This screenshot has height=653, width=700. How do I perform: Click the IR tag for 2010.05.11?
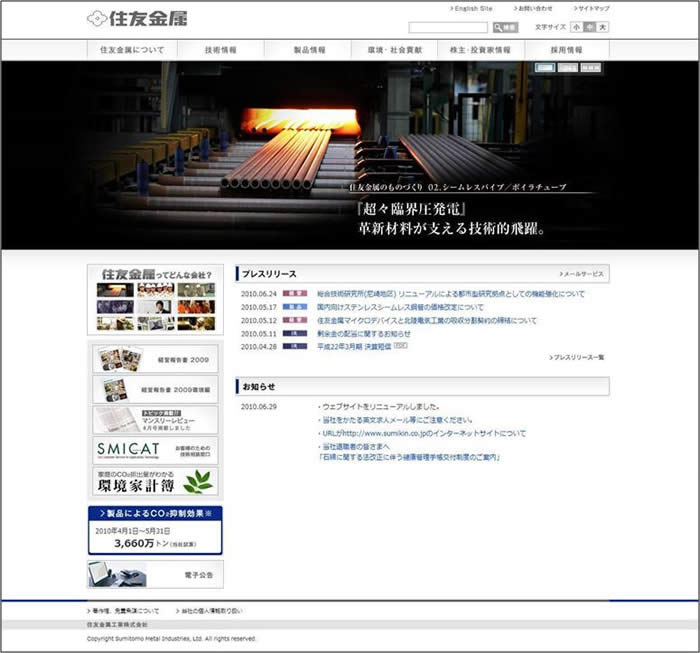295,333
